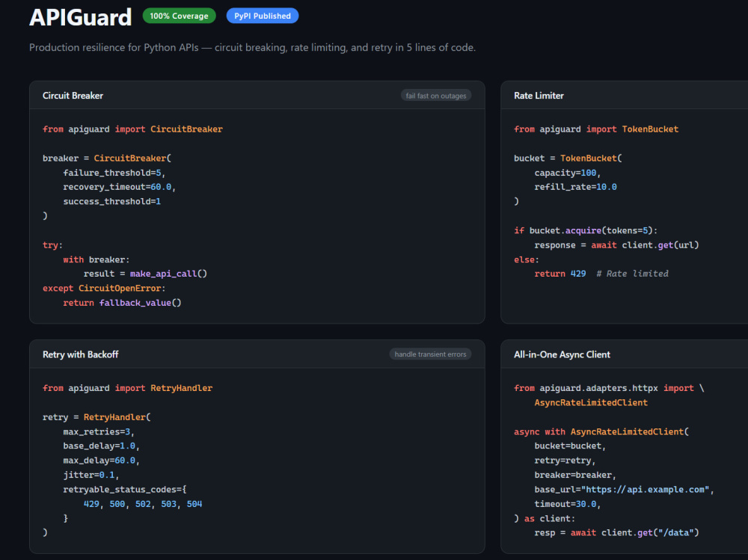
Task: Click the 'breaker = CircuitBreaker(' line
Action: pyautogui.click(x=106, y=159)
